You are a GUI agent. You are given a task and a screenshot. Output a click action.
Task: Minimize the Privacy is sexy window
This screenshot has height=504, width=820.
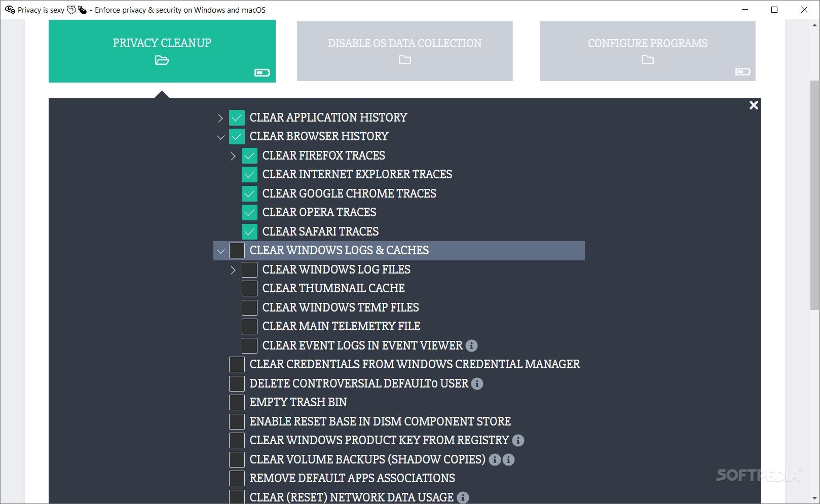tap(744, 10)
